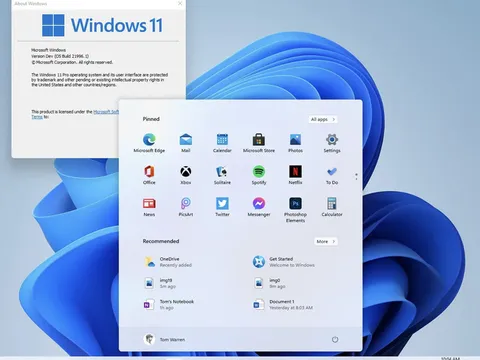The height and width of the screenshot is (360, 480).
Task: Open the To Do app
Action: [x=332, y=175]
